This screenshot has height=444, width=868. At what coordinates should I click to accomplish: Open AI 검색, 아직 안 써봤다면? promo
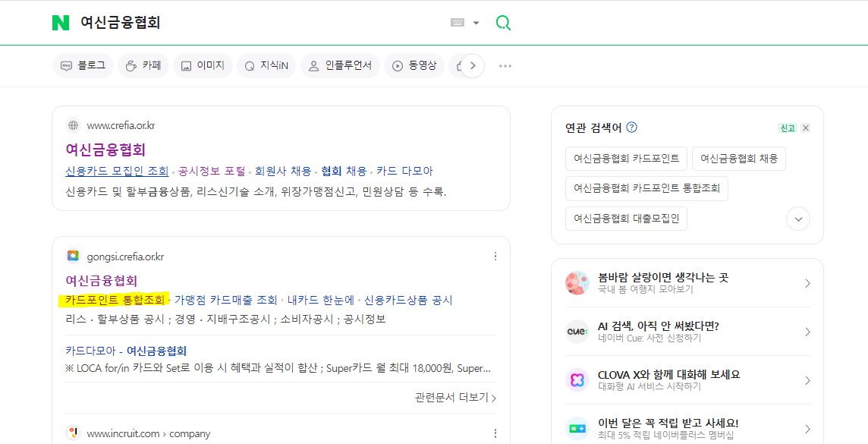point(659,326)
